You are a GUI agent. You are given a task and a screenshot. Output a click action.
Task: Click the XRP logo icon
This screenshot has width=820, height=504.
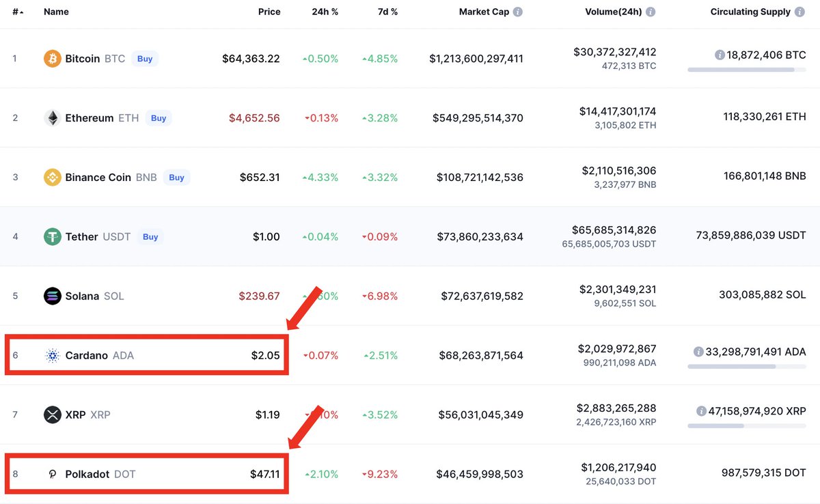pos(53,415)
